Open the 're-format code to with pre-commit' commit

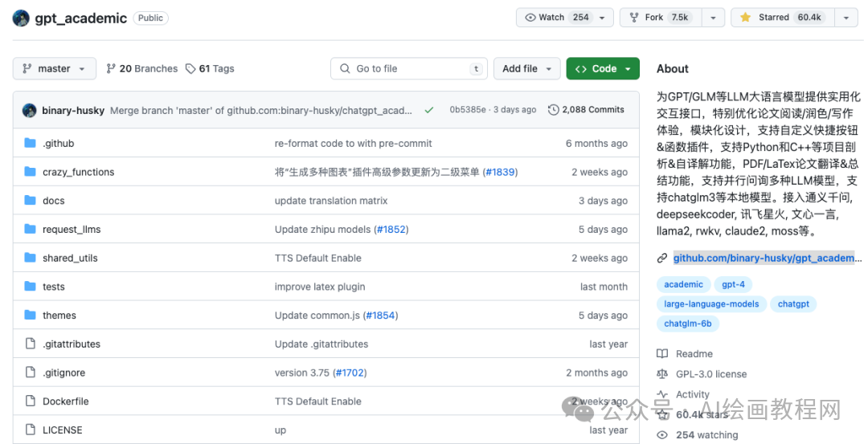(353, 143)
